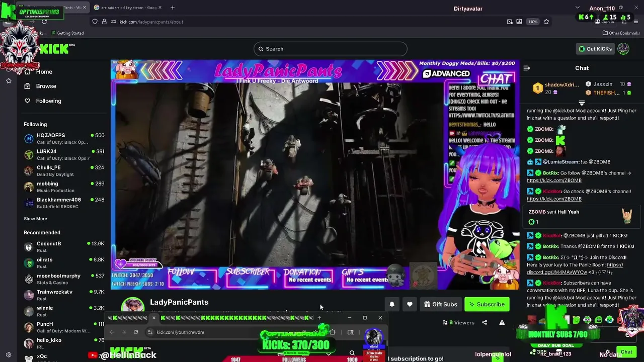Viewport: 644px width, 362px height.
Task: Click the Gift Subs button
Action: pos(441,304)
